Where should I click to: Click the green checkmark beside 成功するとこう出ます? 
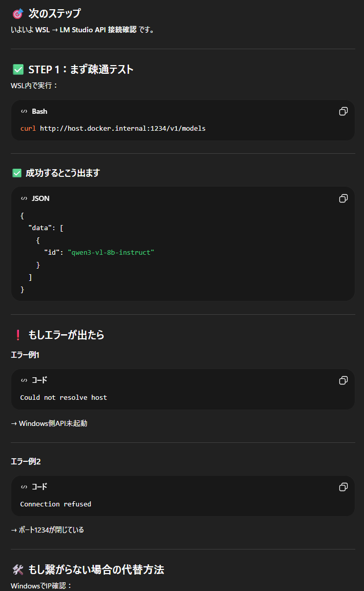(x=17, y=173)
